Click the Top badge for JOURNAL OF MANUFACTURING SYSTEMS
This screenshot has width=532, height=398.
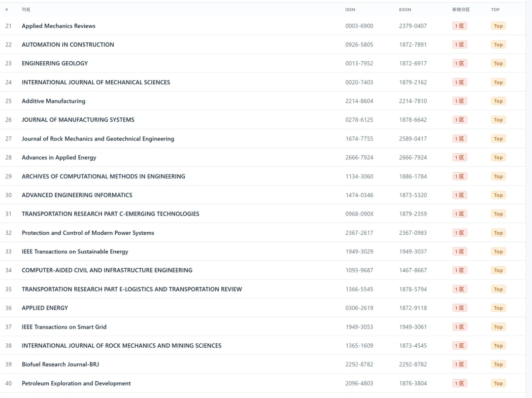pyautogui.click(x=498, y=119)
